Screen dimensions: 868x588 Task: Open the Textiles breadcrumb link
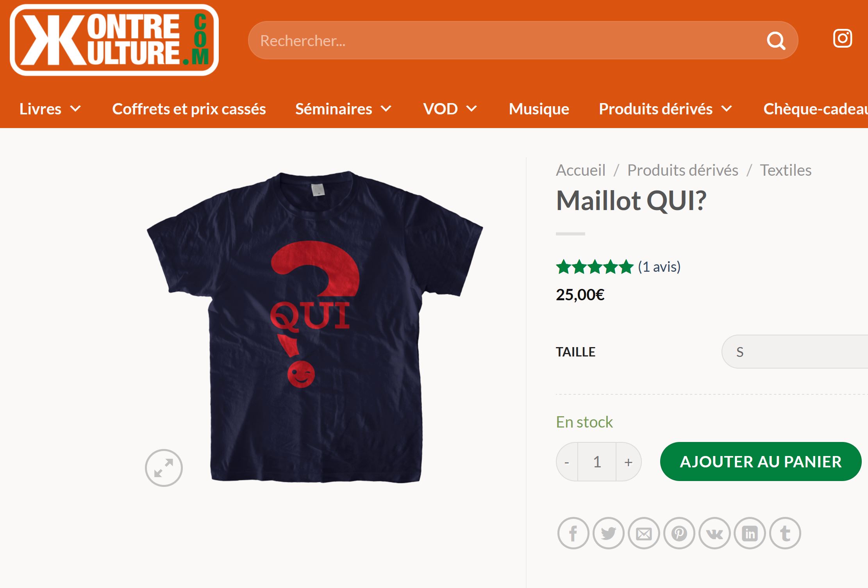click(x=786, y=170)
